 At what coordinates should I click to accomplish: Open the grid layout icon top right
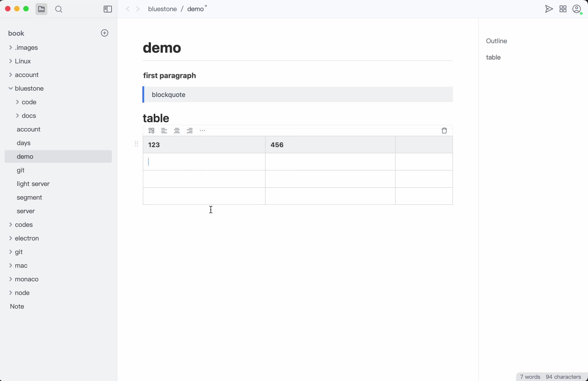click(563, 9)
